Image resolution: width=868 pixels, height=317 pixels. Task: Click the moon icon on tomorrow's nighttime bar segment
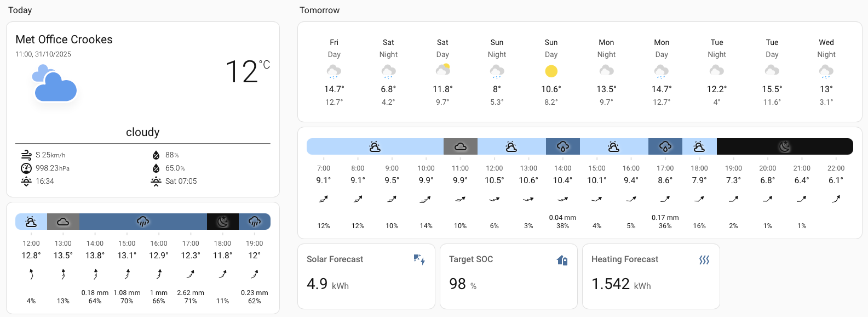(x=784, y=146)
